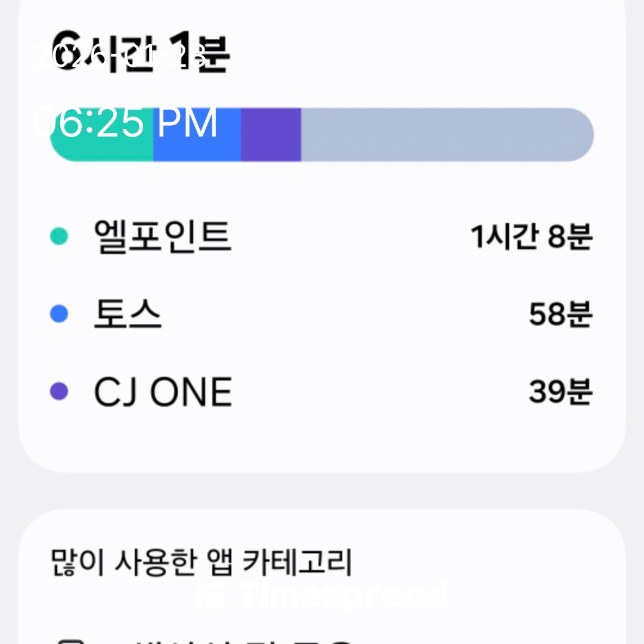Screen dimensions: 644x644
Task: Tap the 1시간 8분 usage duration
Action: [531, 237]
